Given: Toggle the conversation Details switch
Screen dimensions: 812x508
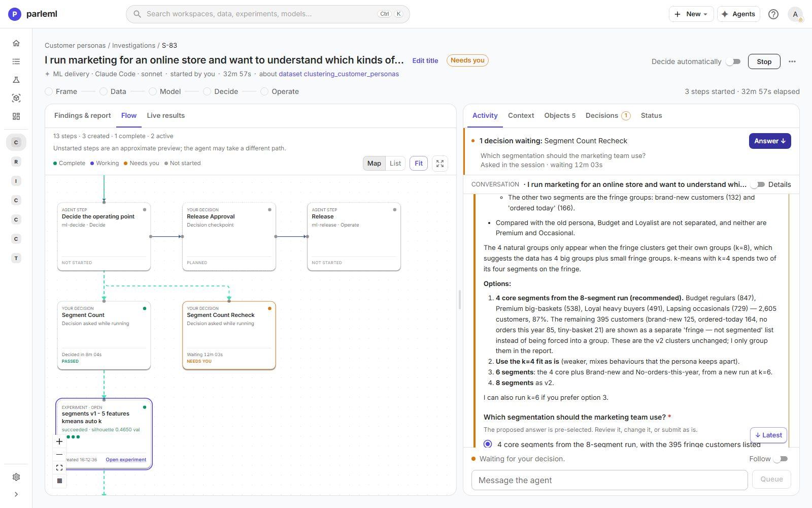Looking at the screenshot, I should coord(758,184).
